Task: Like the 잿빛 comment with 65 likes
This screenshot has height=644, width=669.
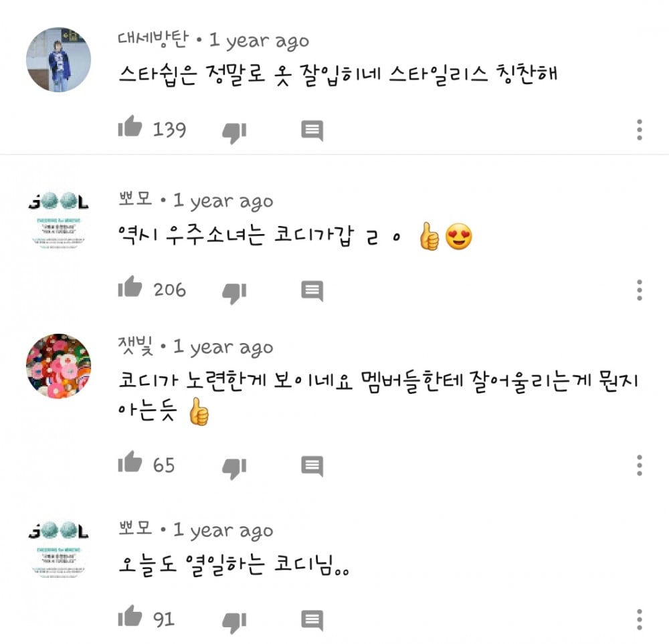Action: pos(130,462)
